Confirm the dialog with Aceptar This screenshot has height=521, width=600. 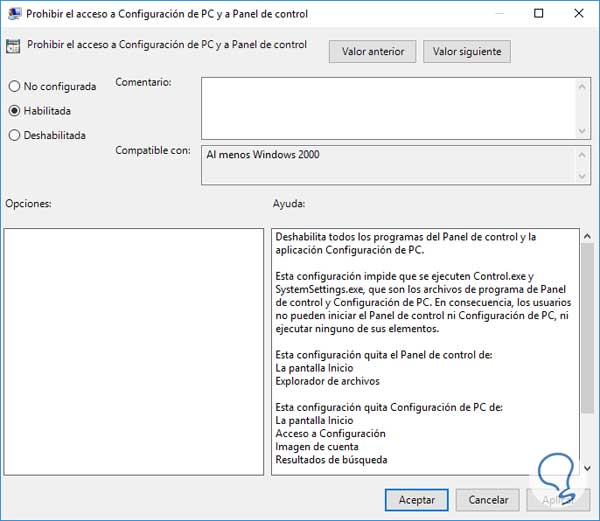pyautogui.click(x=416, y=499)
